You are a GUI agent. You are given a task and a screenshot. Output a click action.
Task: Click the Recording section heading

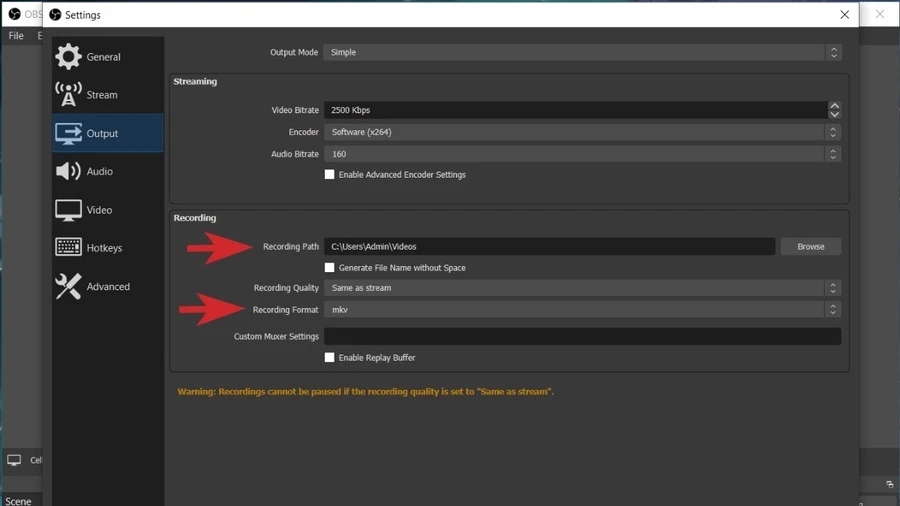pos(195,218)
